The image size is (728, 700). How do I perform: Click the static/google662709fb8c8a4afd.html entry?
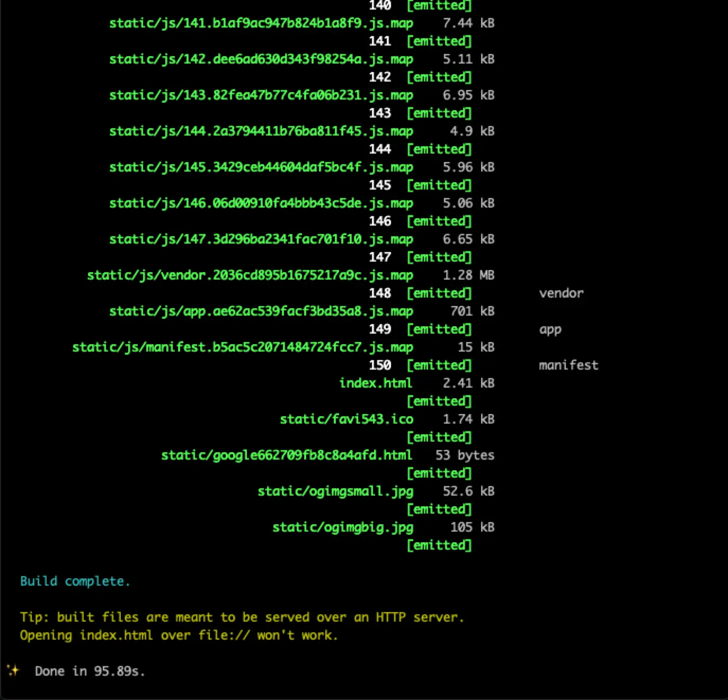(x=287, y=455)
